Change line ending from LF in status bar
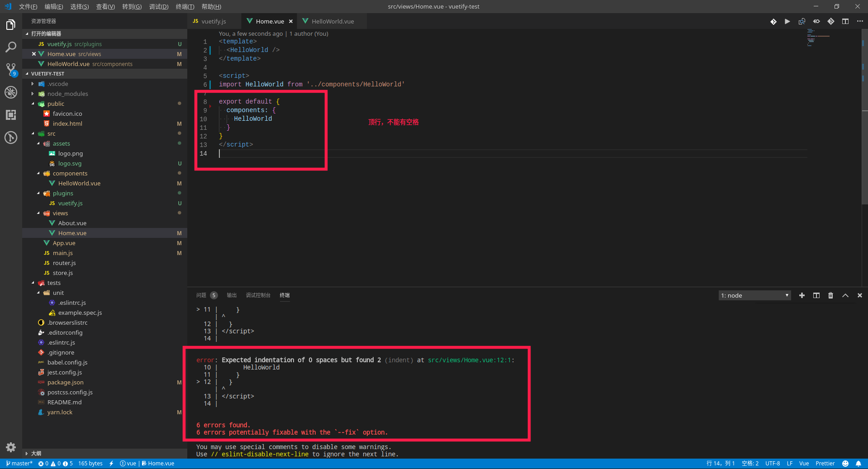Screen dimensions: 868x469 pyautogui.click(x=790, y=464)
